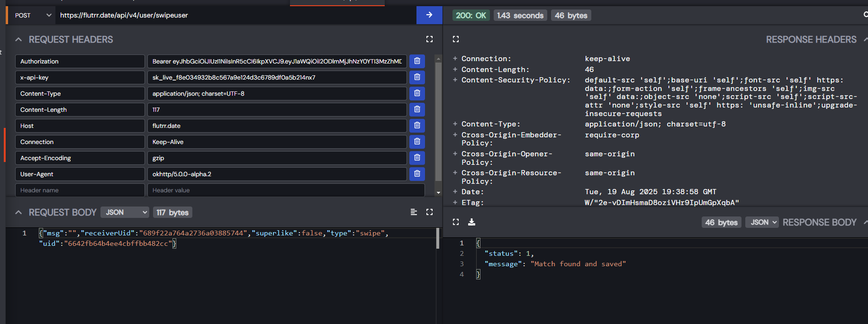The image size is (868, 324).
Task: Delete the Host header row
Action: tap(417, 126)
